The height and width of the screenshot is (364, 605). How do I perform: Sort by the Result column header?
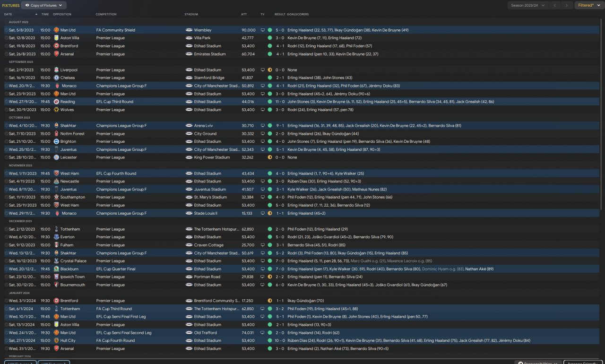[x=280, y=14]
